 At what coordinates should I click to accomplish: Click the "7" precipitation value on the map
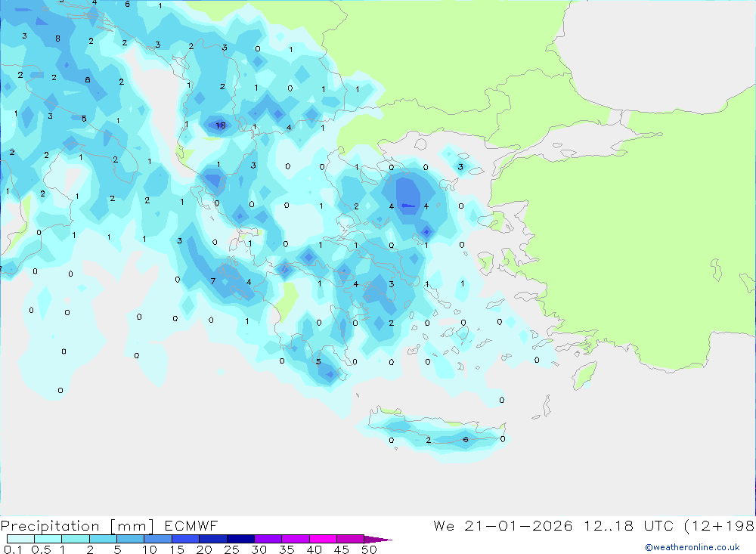[213, 281]
